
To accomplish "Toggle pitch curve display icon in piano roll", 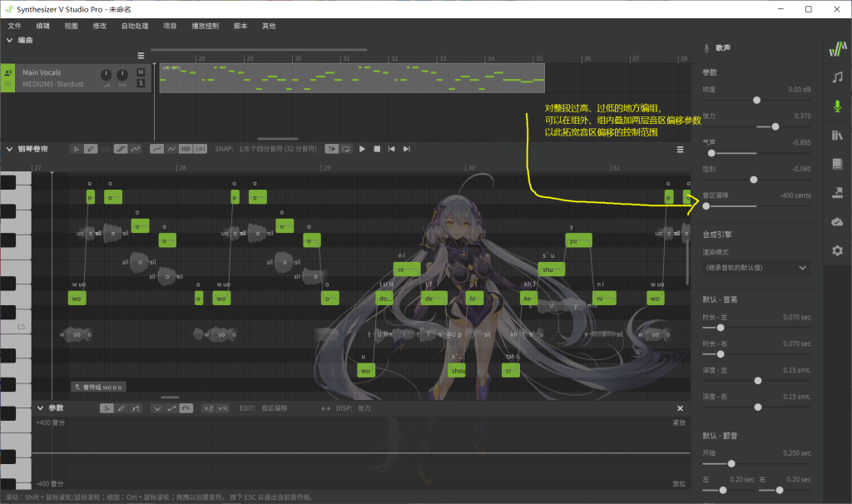I will [136, 149].
